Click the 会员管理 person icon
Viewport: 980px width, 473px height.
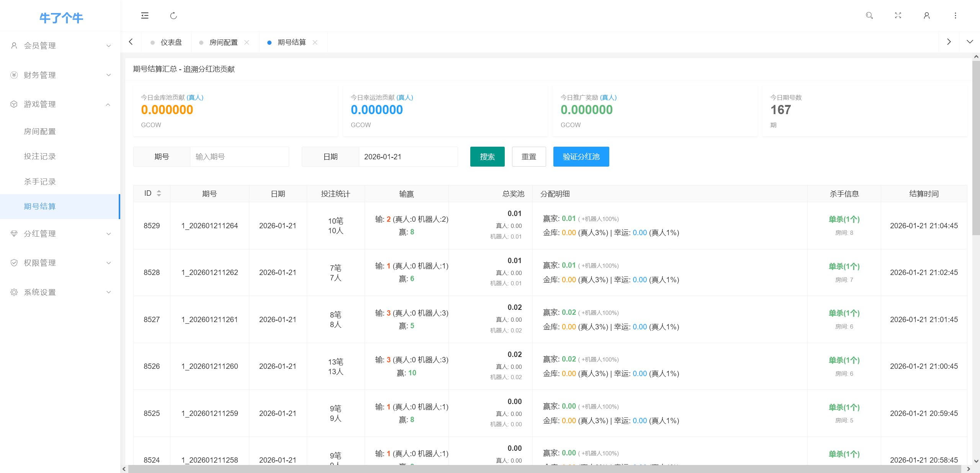(x=14, y=45)
